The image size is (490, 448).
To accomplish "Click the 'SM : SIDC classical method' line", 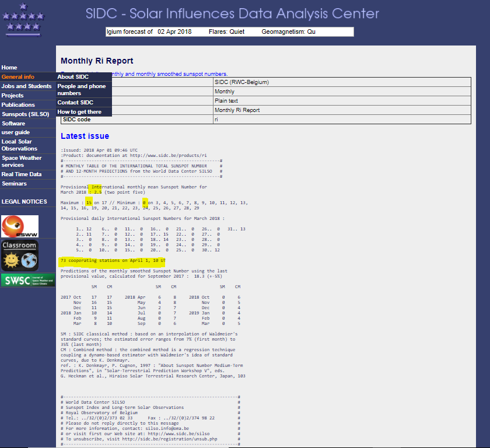I will (x=149, y=334).
